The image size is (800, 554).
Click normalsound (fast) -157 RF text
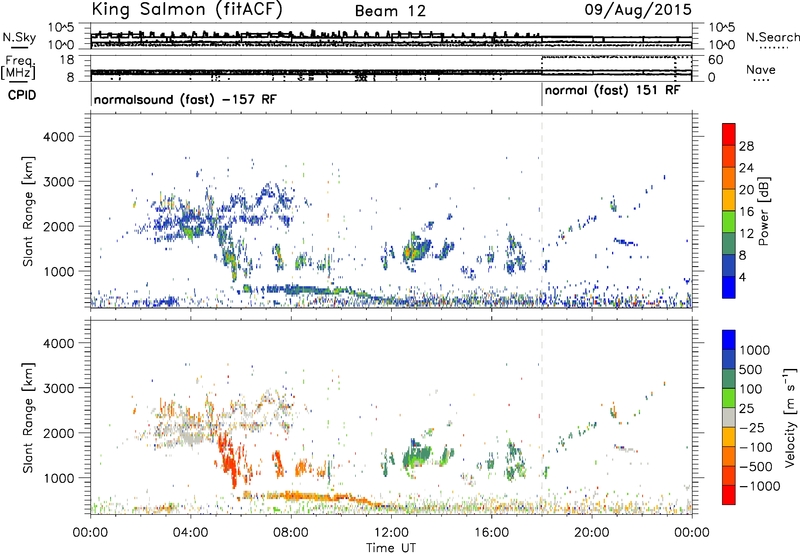[x=185, y=99]
